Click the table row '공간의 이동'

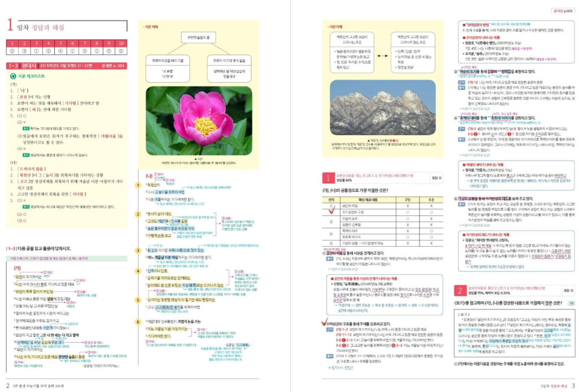point(383,206)
